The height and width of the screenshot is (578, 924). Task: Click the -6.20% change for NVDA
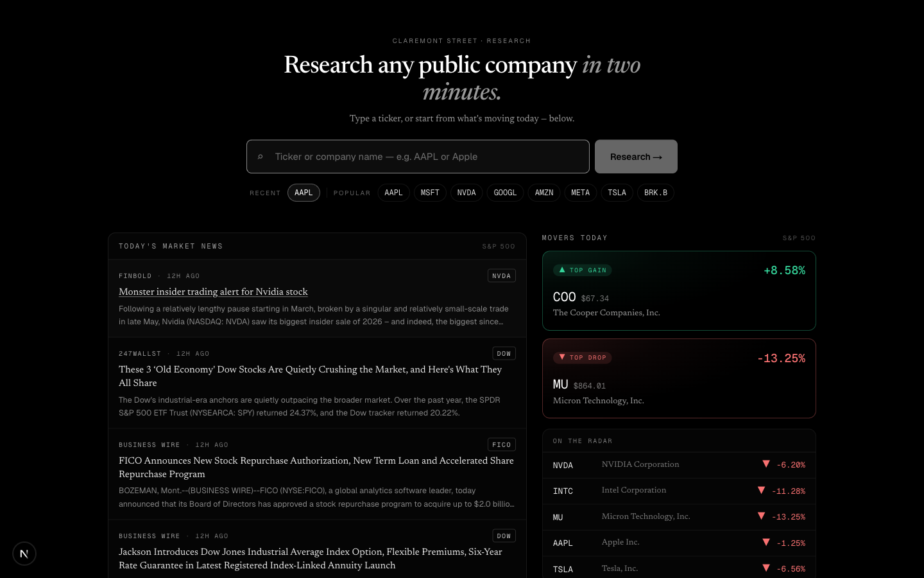(x=791, y=465)
